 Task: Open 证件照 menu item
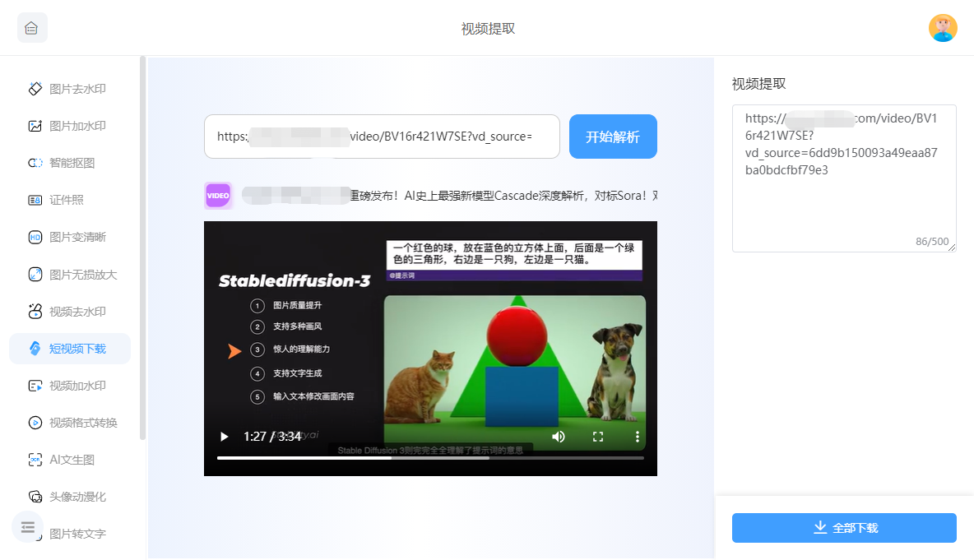click(70, 200)
